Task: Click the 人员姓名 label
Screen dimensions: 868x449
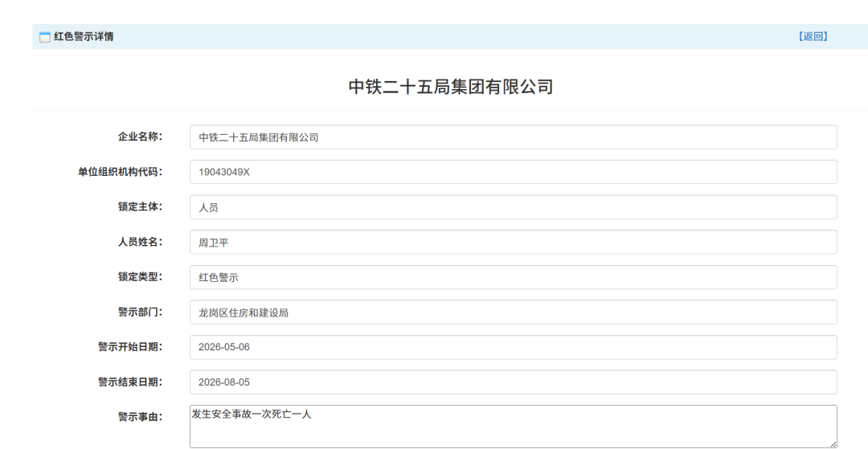Action: coord(141,243)
